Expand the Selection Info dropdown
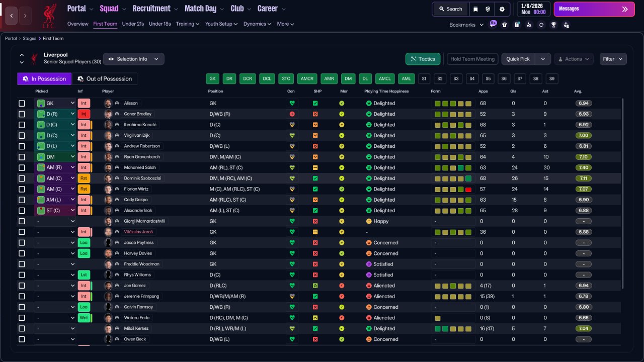Screen dimensions: 644x362 [133, 59]
